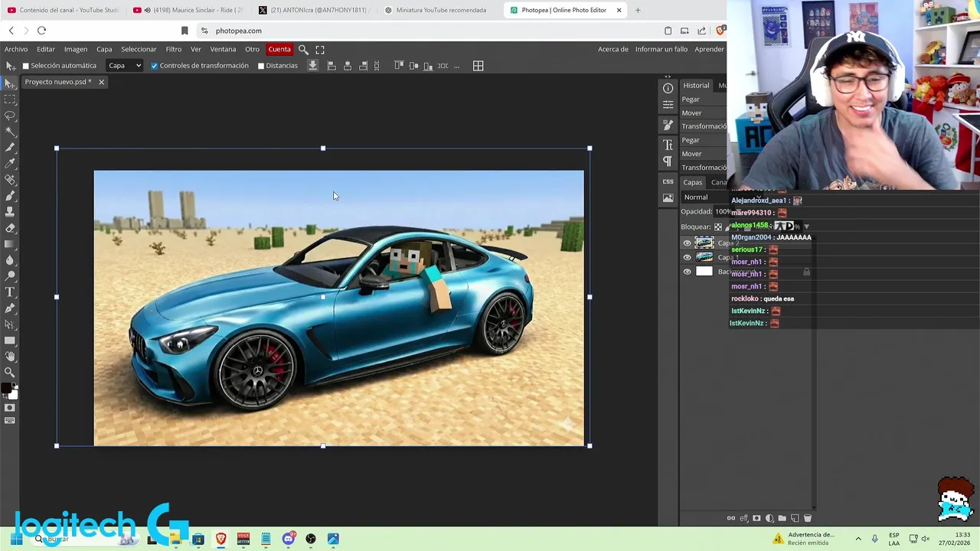Image resolution: width=980 pixels, height=551 pixels.
Task: Hide the Background layer eye icon
Action: pyautogui.click(x=687, y=272)
